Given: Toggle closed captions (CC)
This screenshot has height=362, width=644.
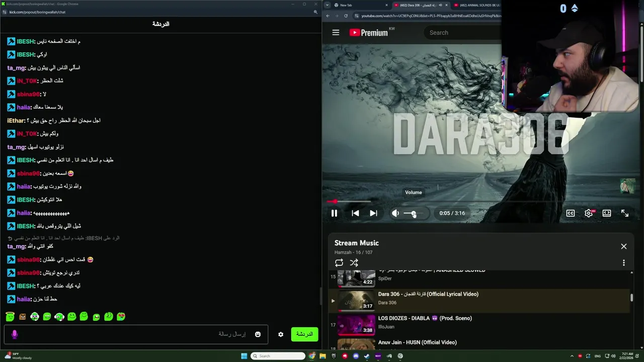Looking at the screenshot, I should [571, 213].
